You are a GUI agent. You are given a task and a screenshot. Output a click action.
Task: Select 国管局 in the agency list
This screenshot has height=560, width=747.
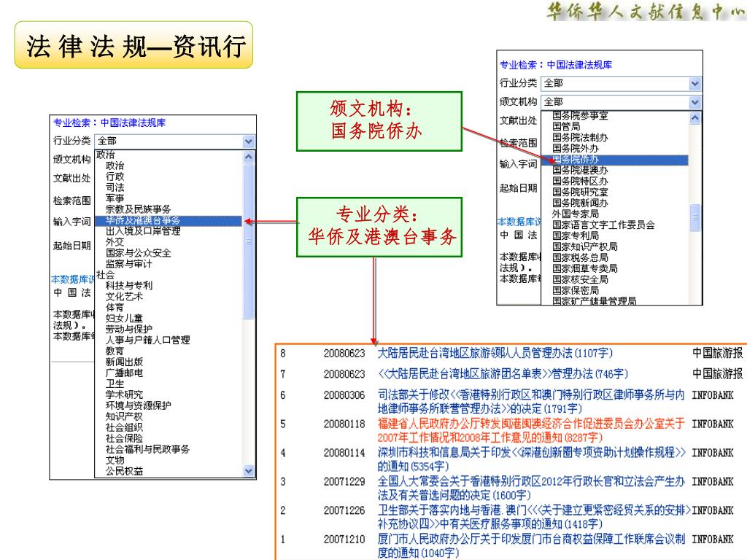566,127
